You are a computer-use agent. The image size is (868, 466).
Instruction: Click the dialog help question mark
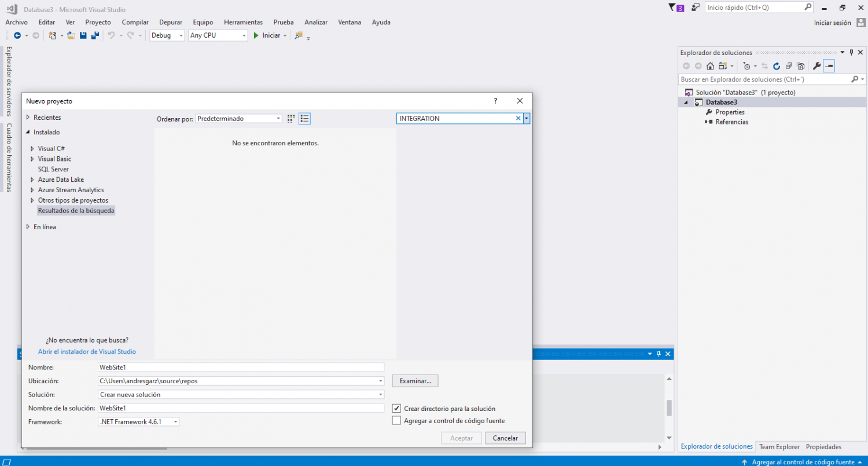click(x=495, y=101)
